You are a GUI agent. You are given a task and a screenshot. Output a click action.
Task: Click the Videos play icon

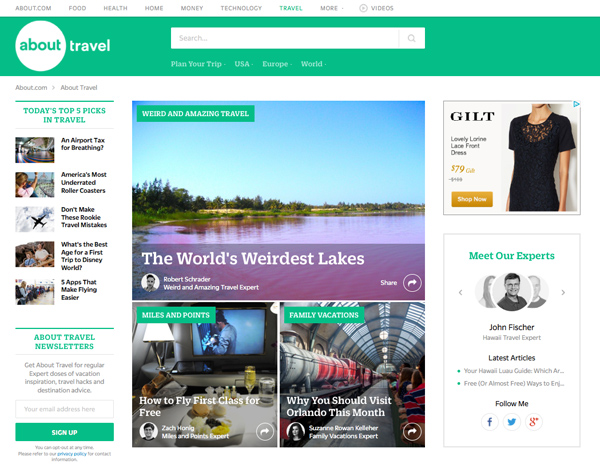[363, 8]
